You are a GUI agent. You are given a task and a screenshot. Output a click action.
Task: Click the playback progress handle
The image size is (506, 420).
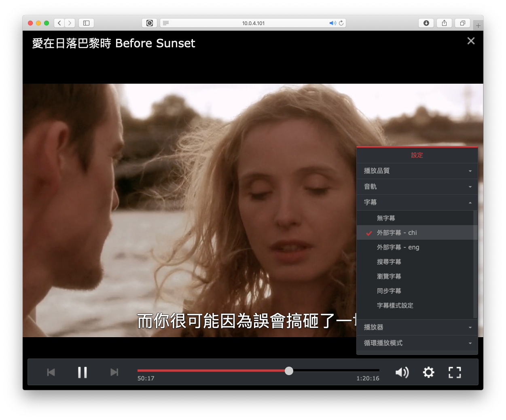(289, 371)
